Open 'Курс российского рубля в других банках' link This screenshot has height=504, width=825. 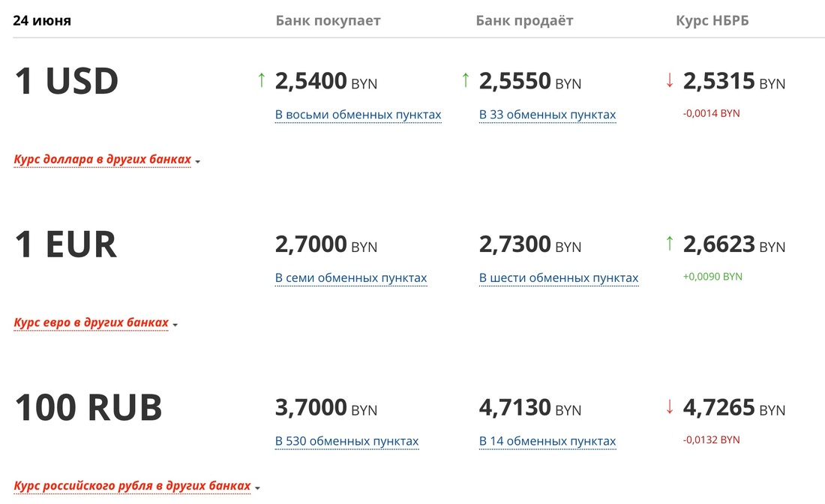132,485
